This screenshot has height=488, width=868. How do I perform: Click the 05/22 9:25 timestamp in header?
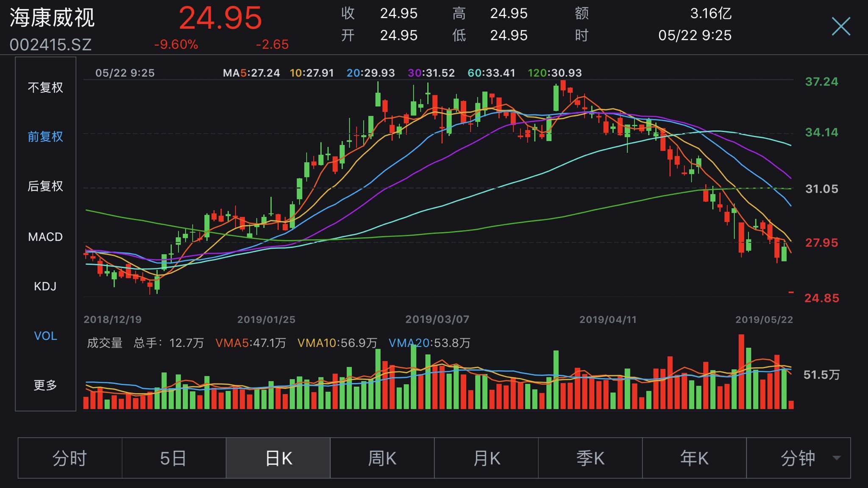695,35
